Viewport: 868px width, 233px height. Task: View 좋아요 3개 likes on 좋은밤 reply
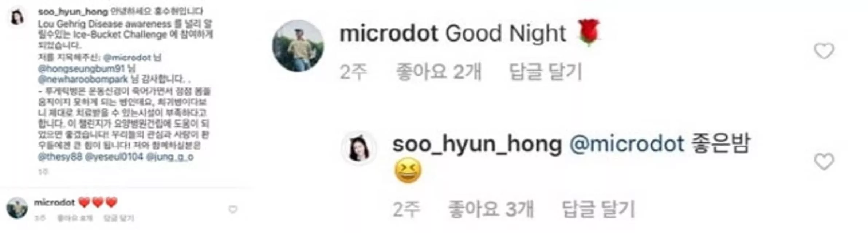[x=491, y=209]
